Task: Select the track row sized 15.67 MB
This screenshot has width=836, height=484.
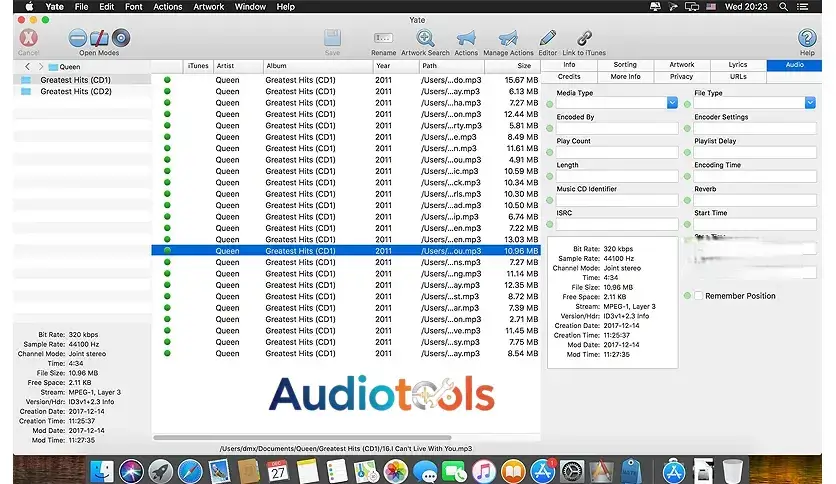Action: (x=345, y=80)
